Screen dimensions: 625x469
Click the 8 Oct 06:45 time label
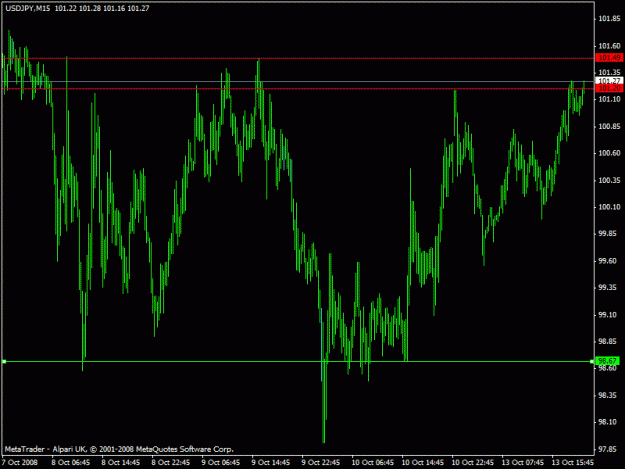(71, 462)
